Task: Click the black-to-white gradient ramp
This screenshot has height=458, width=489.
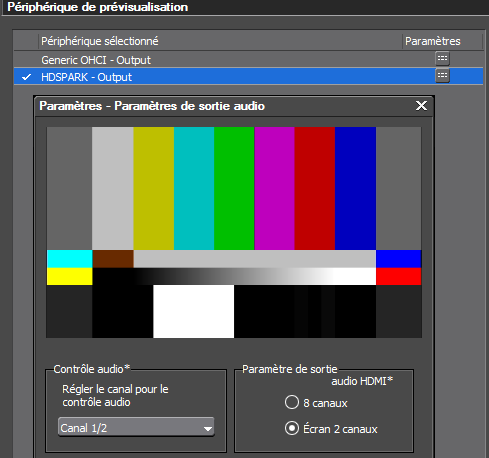Action: tap(234, 276)
